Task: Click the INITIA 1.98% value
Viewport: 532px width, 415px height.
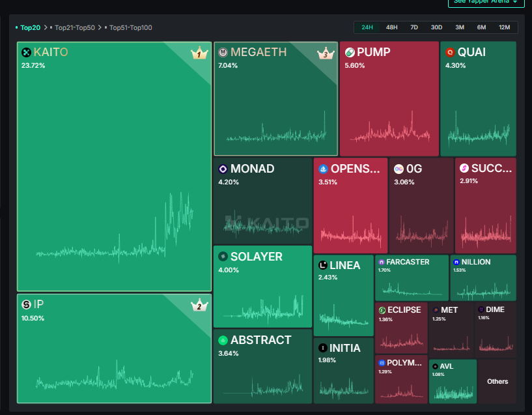Action: pos(327,360)
